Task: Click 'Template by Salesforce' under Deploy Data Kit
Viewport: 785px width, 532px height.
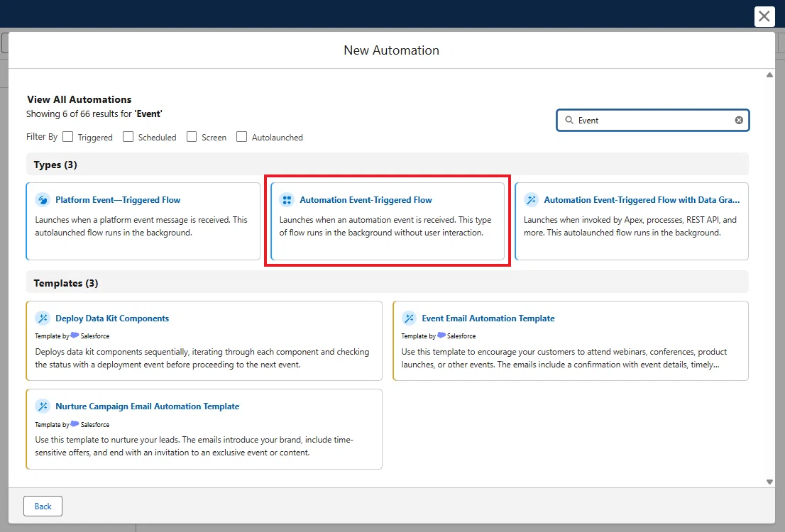Action: [72, 336]
